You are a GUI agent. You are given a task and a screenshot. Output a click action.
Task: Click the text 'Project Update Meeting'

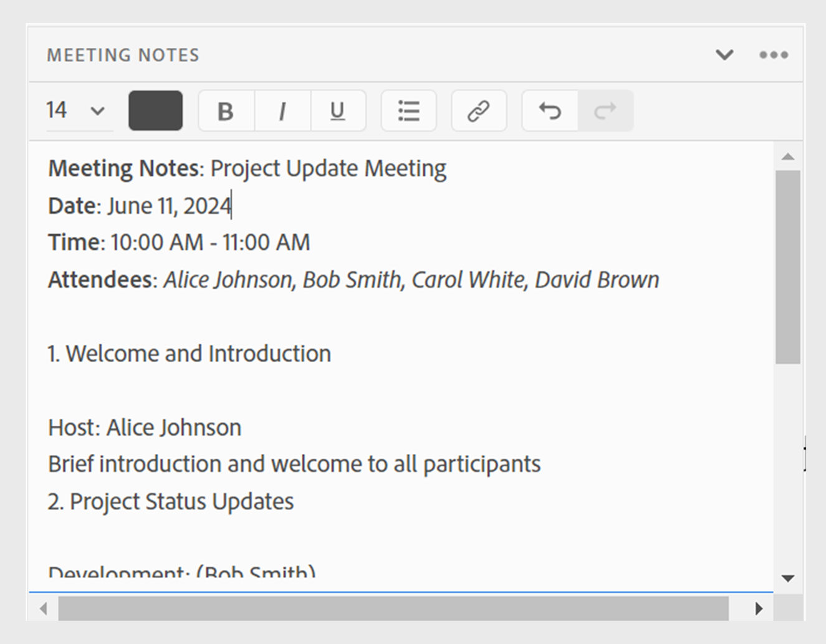(328, 170)
